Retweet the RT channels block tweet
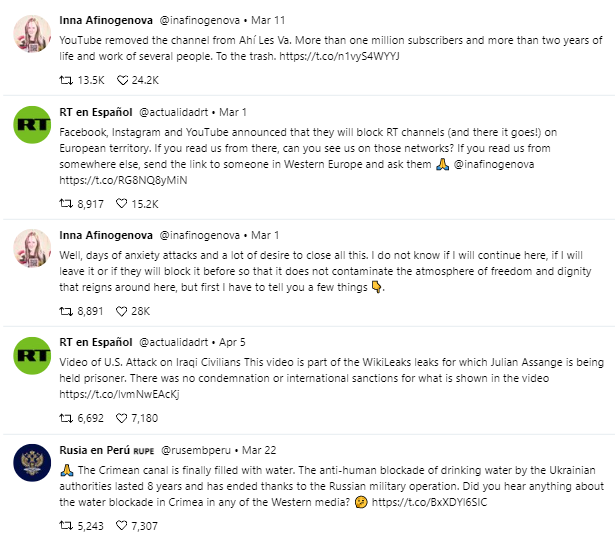This screenshot has height=538, width=615. pyautogui.click(x=66, y=204)
